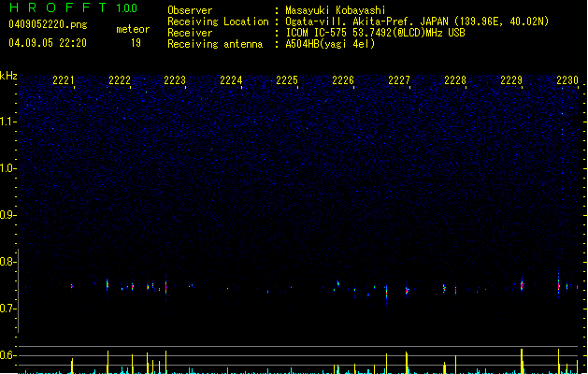Click the 2230 time marker

coord(567,80)
